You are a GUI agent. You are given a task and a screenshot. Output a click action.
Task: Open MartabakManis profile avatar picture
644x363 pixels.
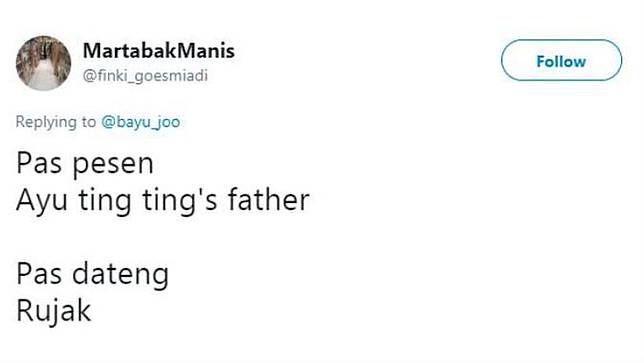pyautogui.click(x=44, y=63)
